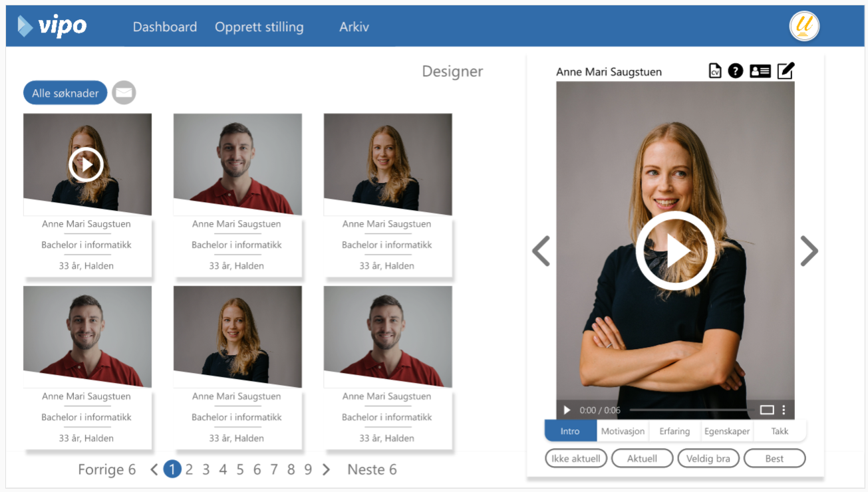Open the Opprett stilling menu item
This screenshot has width=868, height=492.
pyautogui.click(x=259, y=27)
